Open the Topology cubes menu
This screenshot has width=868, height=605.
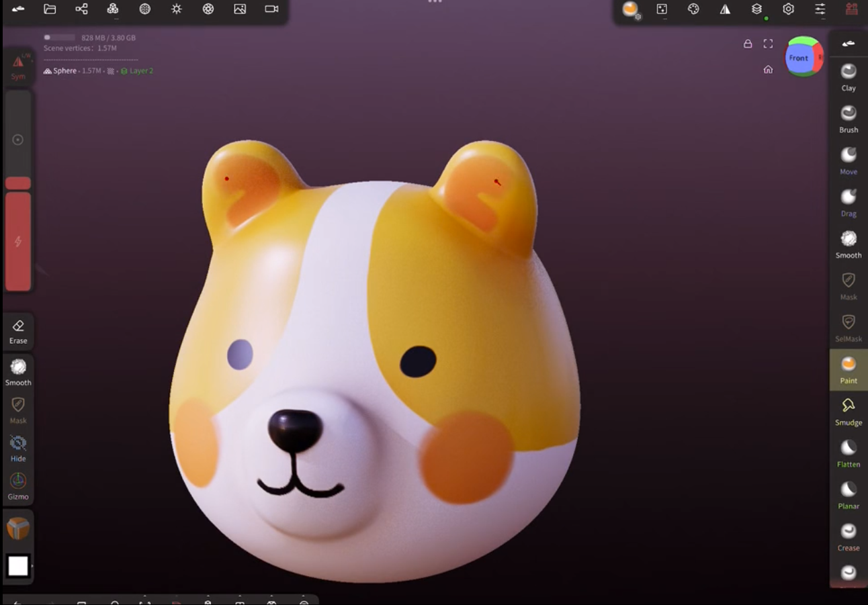tap(113, 9)
